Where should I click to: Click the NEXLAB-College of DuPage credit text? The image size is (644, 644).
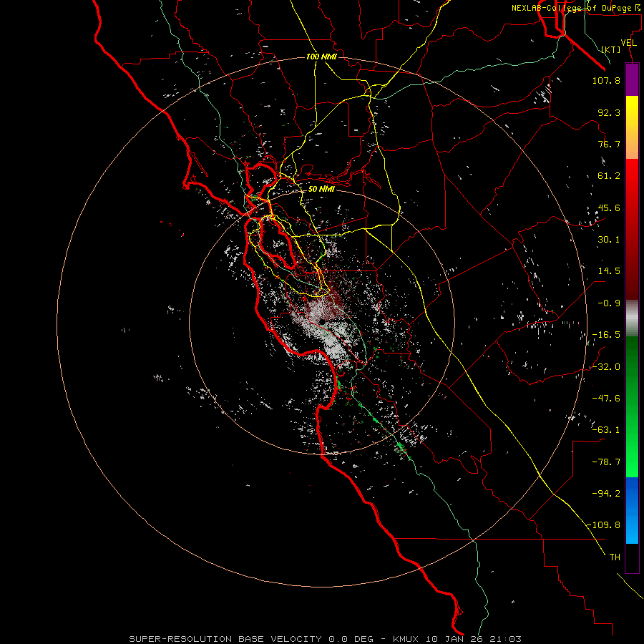coord(576,8)
